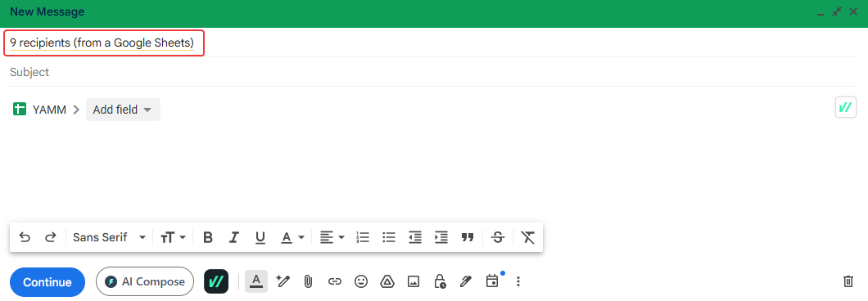
Task: Insert files using the Google Drive icon
Action: pyautogui.click(x=387, y=281)
